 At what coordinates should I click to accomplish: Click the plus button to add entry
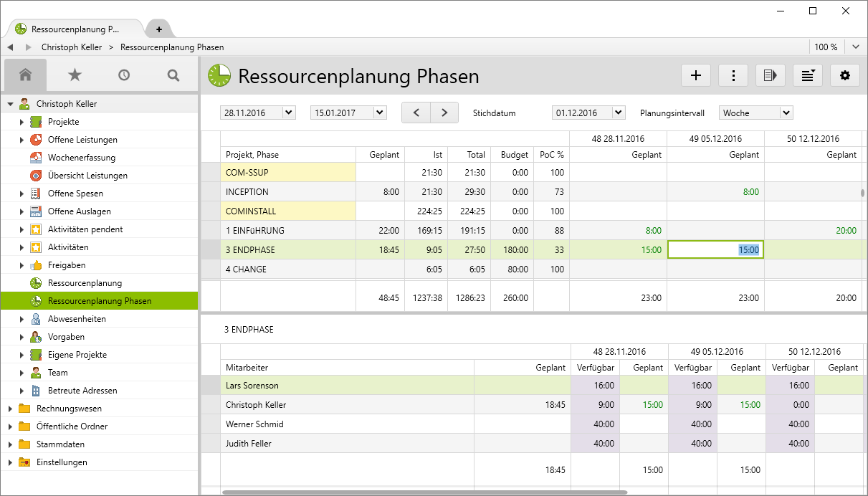tap(695, 75)
